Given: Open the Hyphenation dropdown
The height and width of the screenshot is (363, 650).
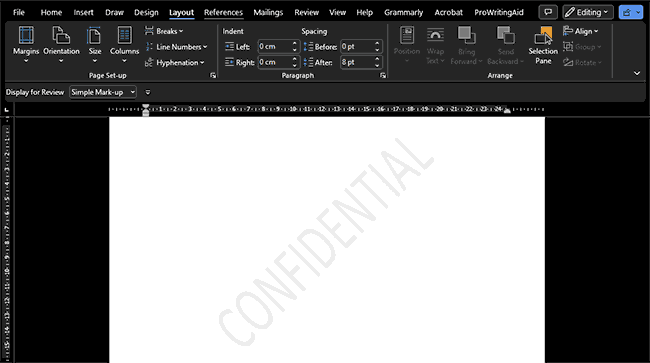Looking at the screenshot, I should [175, 63].
